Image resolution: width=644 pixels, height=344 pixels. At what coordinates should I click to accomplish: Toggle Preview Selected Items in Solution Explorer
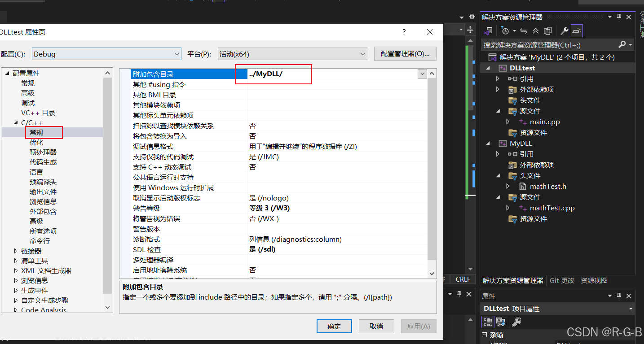click(577, 31)
